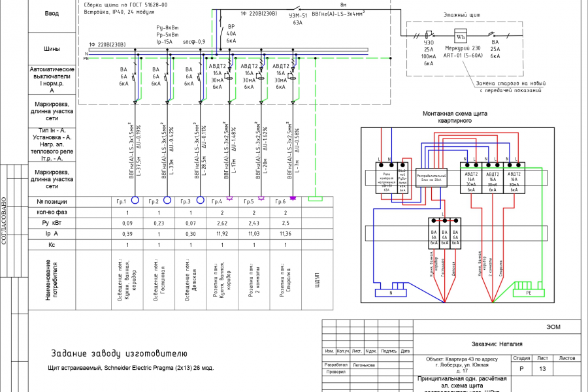
Task: Click 'Освещение пом.: Детская' consumer label
Action: 191,280
